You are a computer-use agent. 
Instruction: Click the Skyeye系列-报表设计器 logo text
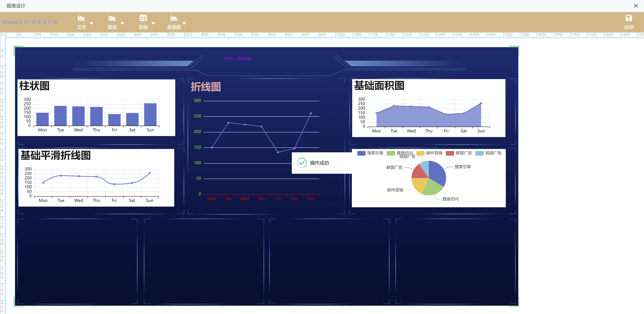point(30,22)
